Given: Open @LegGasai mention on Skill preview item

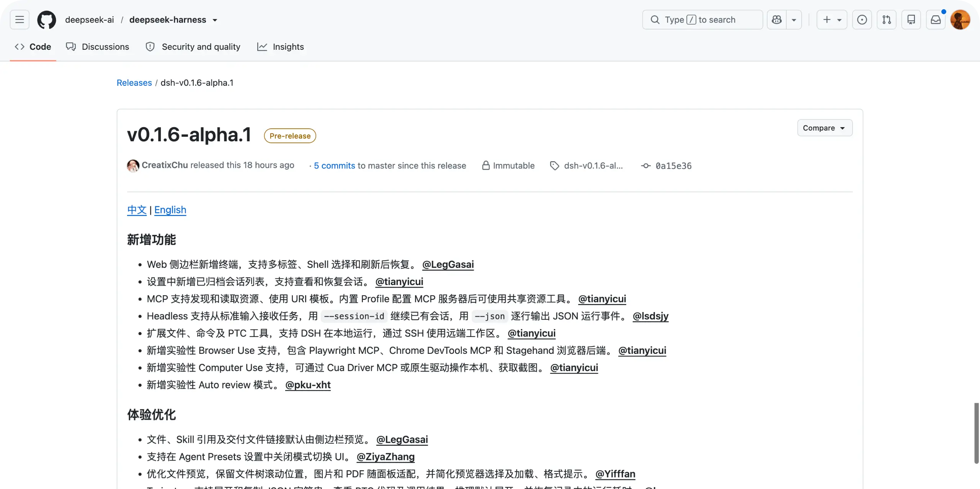Looking at the screenshot, I should pyautogui.click(x=402, y=440).
